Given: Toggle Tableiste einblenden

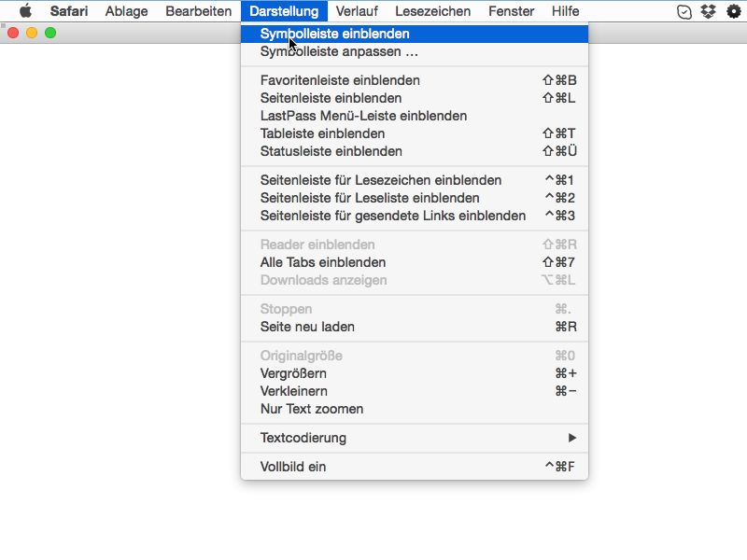Looking at the screenshot, I should pyautogui.click(x=415, y=133).
